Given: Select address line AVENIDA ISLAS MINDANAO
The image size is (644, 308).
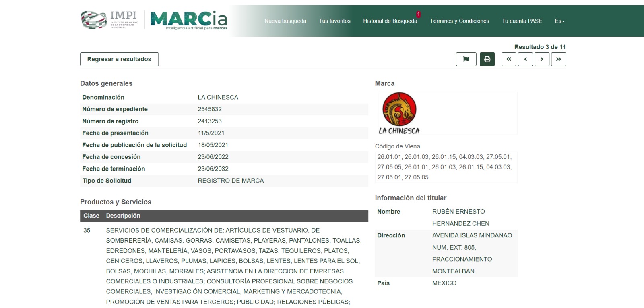Looking at the screenshot, I should [x=472, y=235].
